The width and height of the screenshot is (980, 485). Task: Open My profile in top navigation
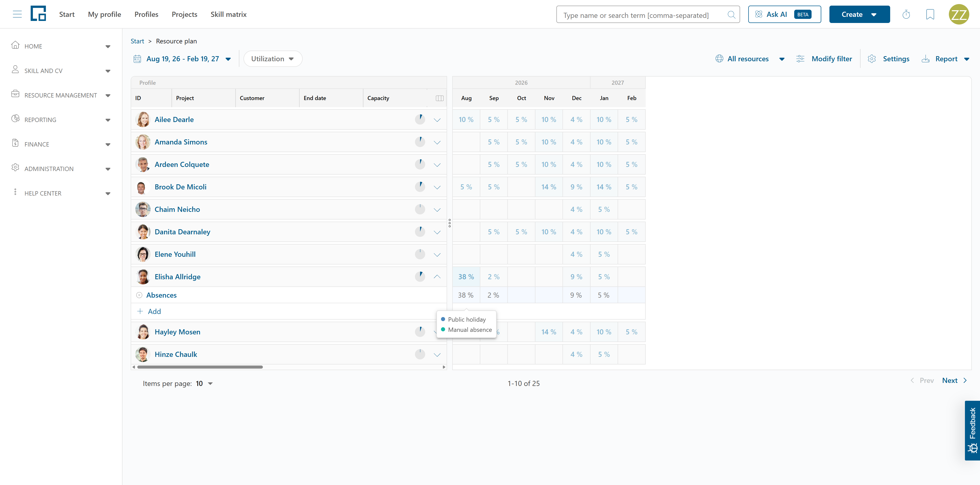(x=105, y=15)
